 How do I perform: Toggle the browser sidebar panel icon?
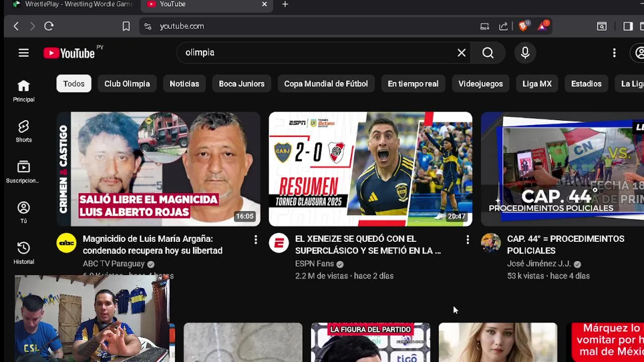coord(628,26)
